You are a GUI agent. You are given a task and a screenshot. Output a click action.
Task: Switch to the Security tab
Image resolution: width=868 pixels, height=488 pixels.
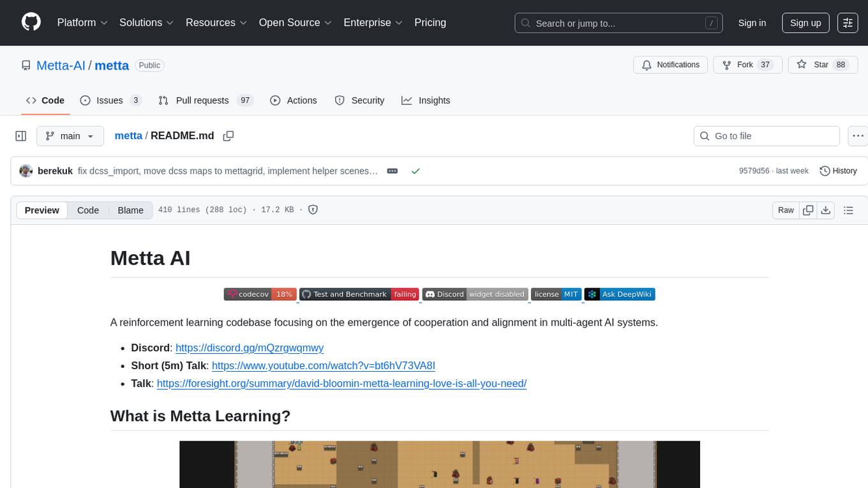pos(359,100)
